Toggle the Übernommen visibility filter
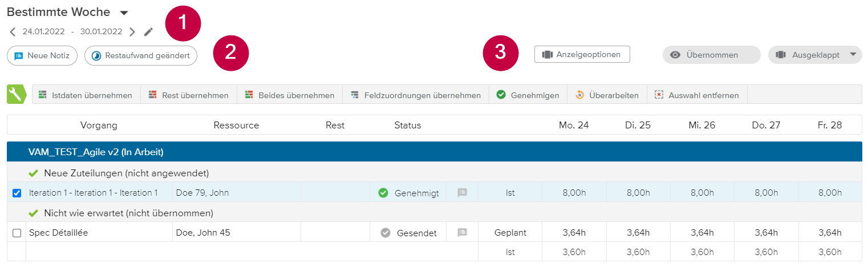Image resolution: width=868 pixels, height=271 pixels. point(711,55)
